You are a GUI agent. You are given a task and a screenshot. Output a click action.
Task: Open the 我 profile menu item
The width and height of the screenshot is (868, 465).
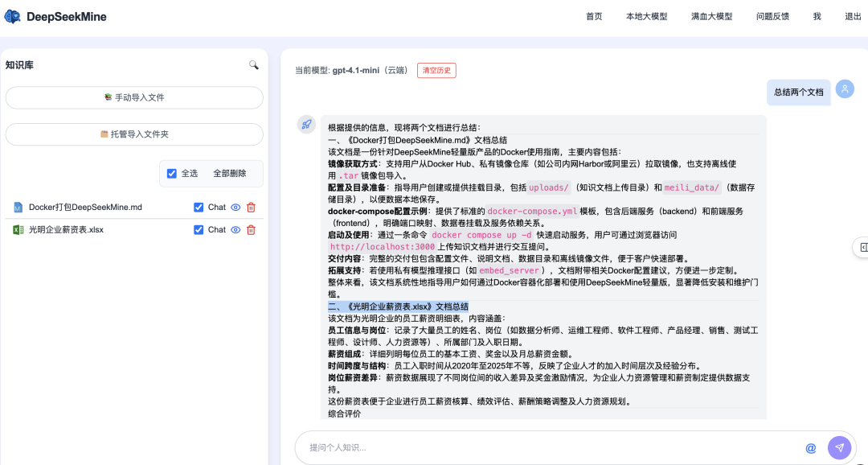point(817,17)
